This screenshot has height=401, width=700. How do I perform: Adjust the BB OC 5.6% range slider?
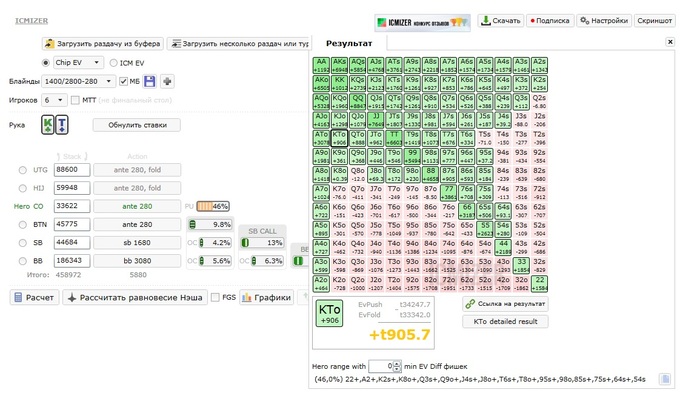tap(216, 261)
